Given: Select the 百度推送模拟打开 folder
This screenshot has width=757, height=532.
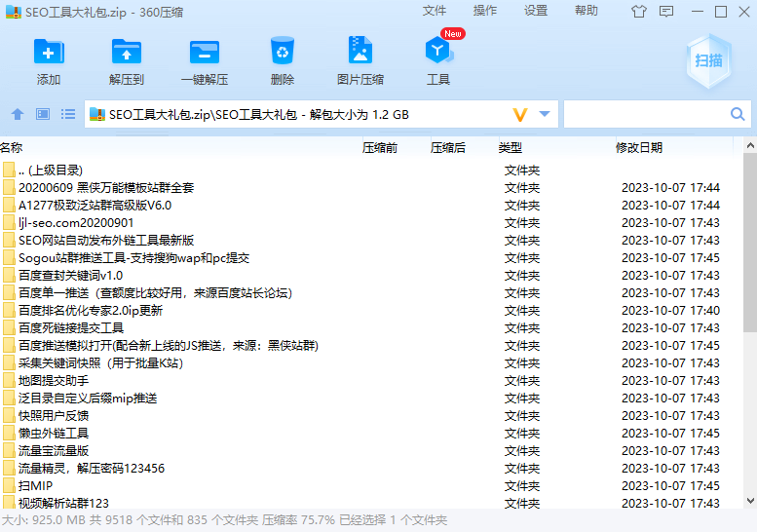Looking at the screenshot, I should tap(371, 345).
